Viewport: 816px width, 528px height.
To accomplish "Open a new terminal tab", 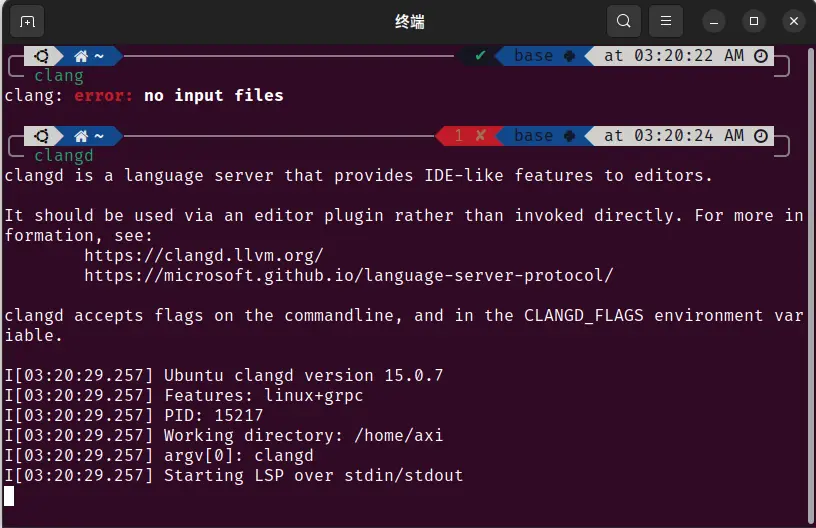I will (x=27, y=21).
